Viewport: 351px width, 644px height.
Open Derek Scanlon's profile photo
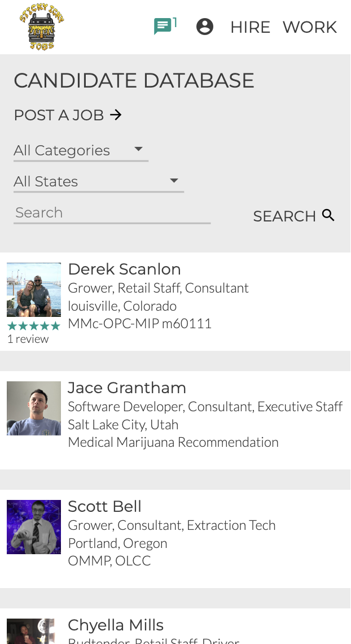coord(34,290)
